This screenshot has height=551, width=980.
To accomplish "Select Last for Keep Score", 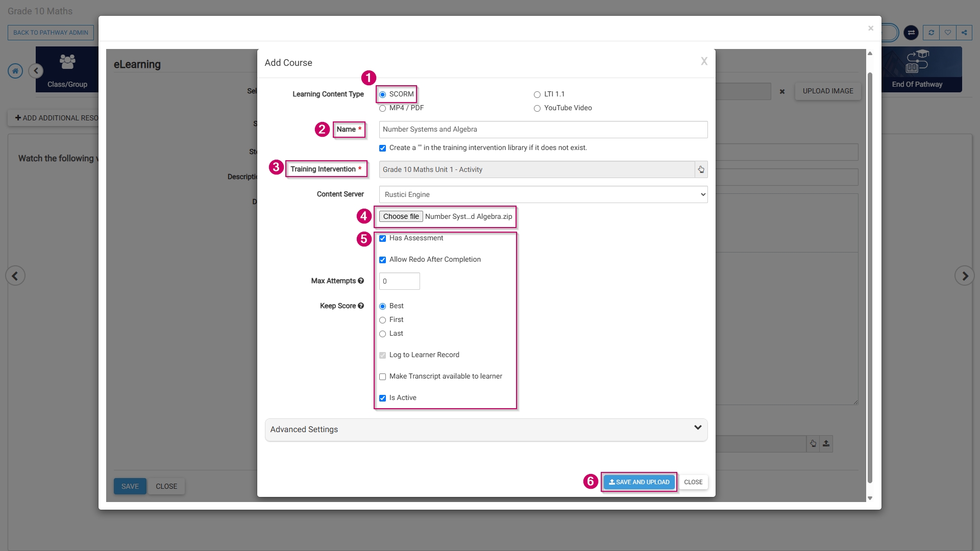I will coord(382,334).
